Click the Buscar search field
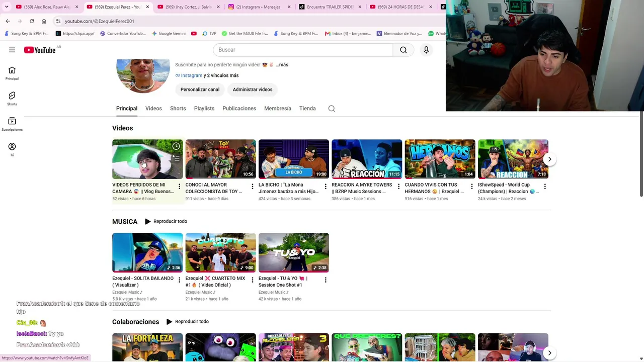The width and height of the screenshot is (644, 362). click(303, 50)
